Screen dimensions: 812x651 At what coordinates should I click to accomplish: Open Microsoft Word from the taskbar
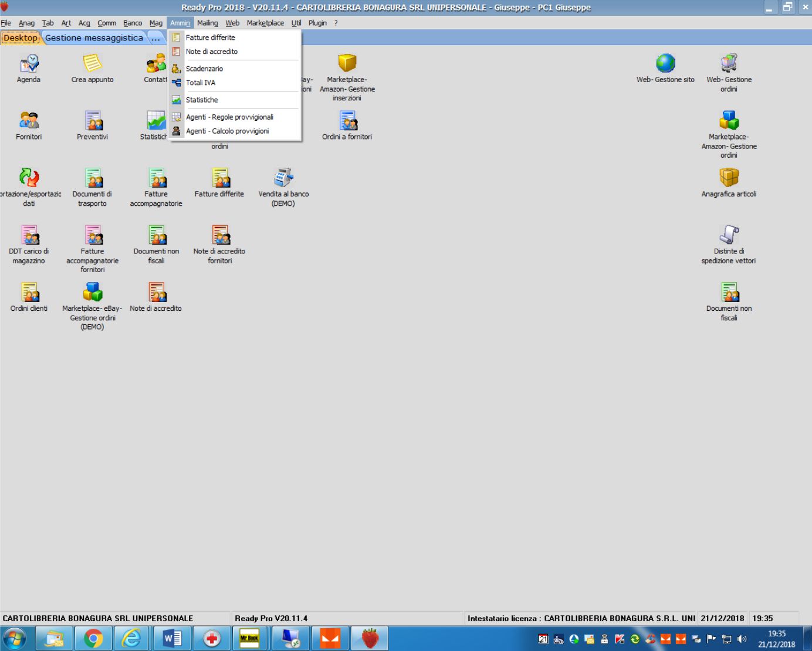click(x=172, y=639)
